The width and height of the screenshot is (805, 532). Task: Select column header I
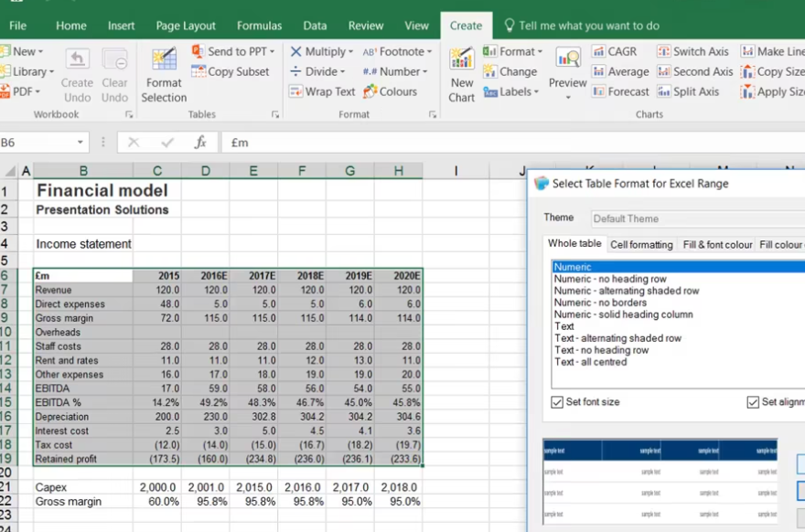456,171
